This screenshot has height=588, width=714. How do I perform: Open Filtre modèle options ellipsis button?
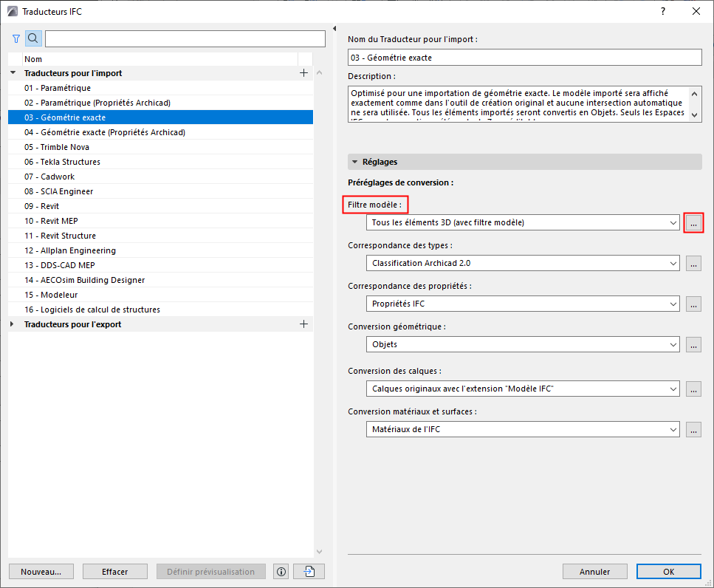click(693, 222)
